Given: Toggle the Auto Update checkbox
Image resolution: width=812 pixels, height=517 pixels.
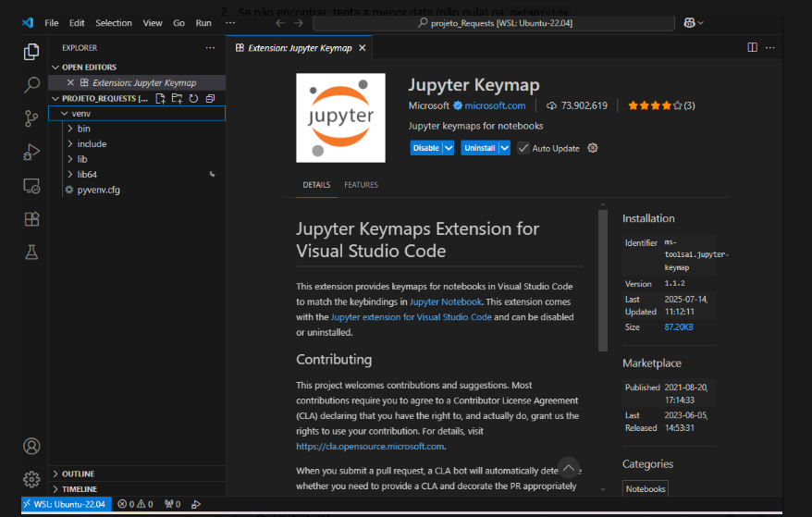Looking at the screenshot, I should click(523, 148).
